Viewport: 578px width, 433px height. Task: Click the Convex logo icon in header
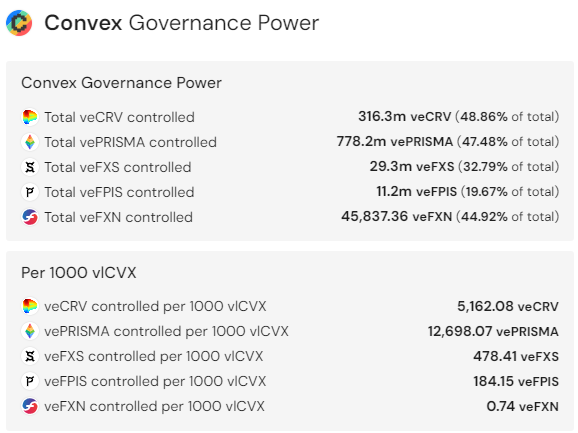(x=19, y=23)
